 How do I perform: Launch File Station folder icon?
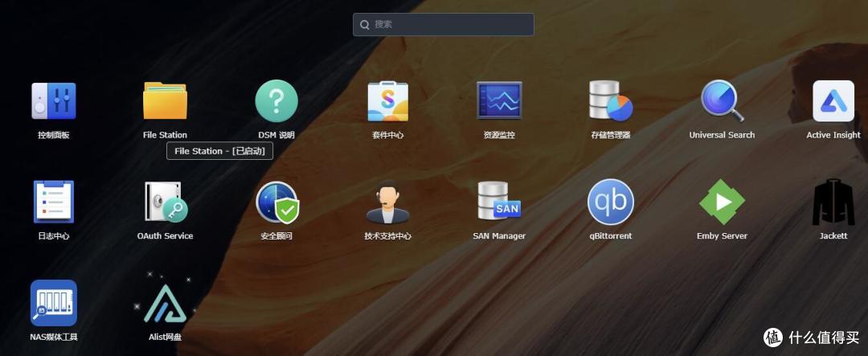(165, 100)
